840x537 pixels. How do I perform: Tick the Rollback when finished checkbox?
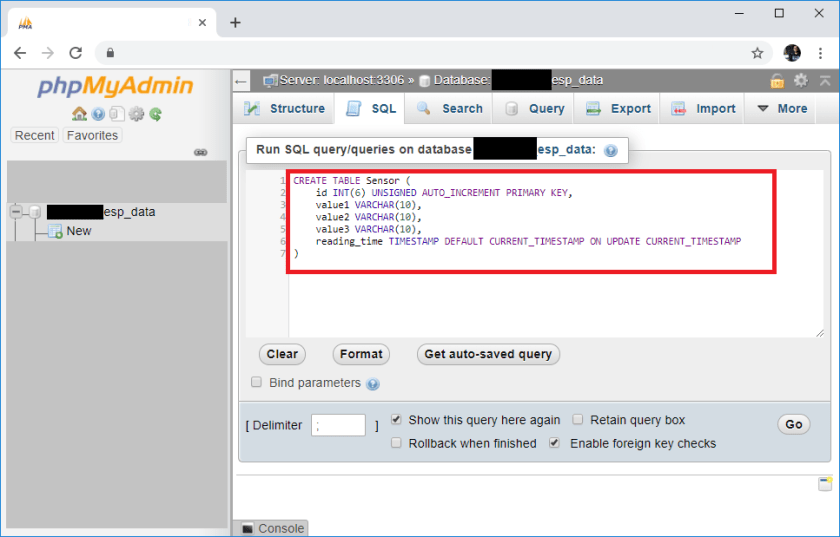pyautogui.click(x=397, y=443)
